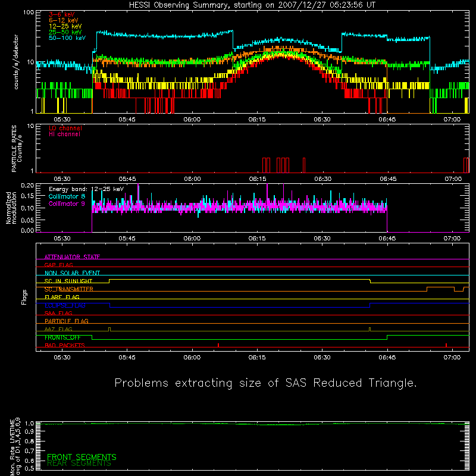Viewport: 476px width, 476px height.
Task: Click the 'REAR SEGMENTS' legend label
Action: [x=79, y=464]
